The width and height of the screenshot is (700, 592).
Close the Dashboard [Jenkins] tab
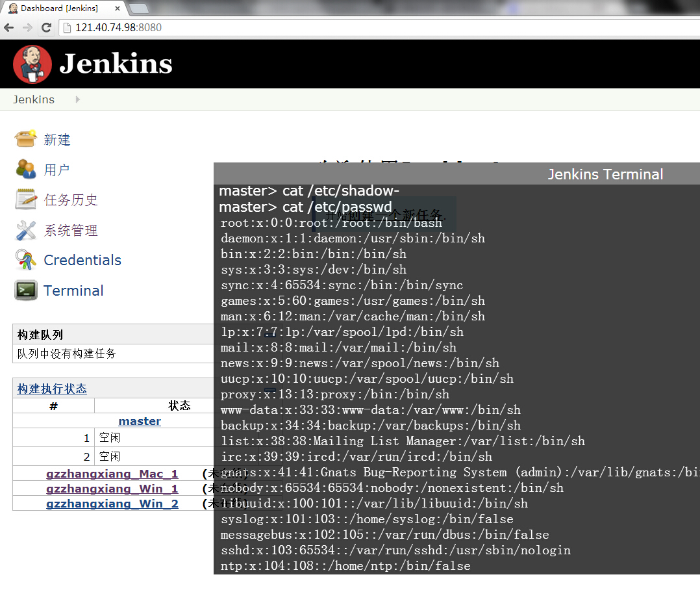[x=118, y=8]
